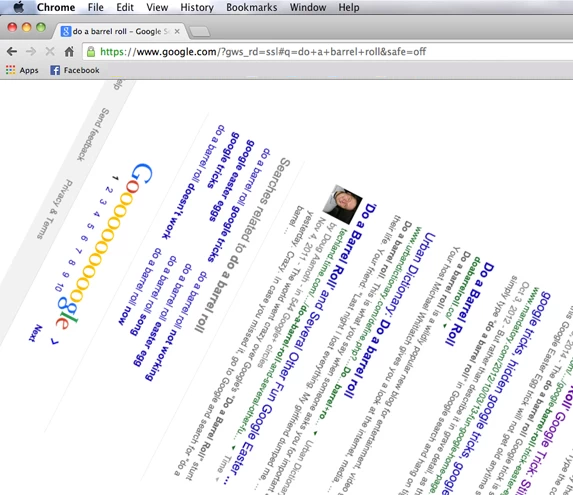This screenshot has width=573, height=495.
Task: Open the Bookmarks menu
Action: pos(251,7)
